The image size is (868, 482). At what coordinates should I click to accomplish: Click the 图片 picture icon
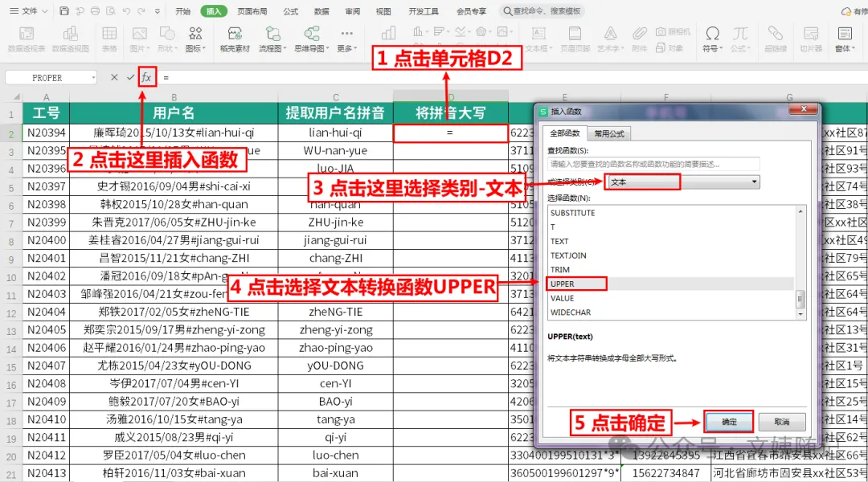click(139, 39)
